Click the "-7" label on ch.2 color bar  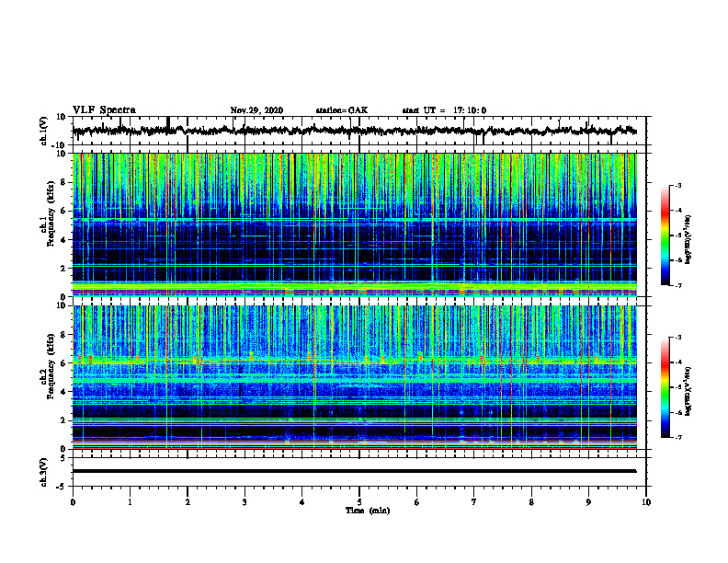677,437
